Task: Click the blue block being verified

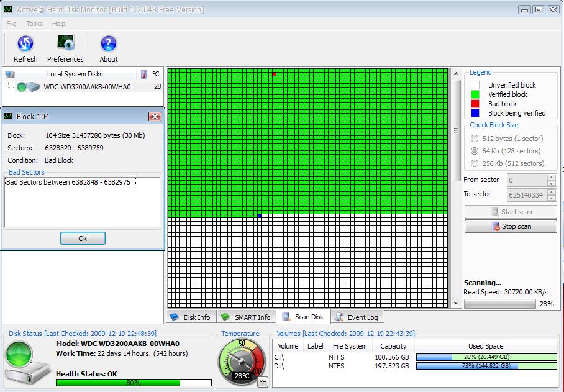Action: (x=260, y=216)
